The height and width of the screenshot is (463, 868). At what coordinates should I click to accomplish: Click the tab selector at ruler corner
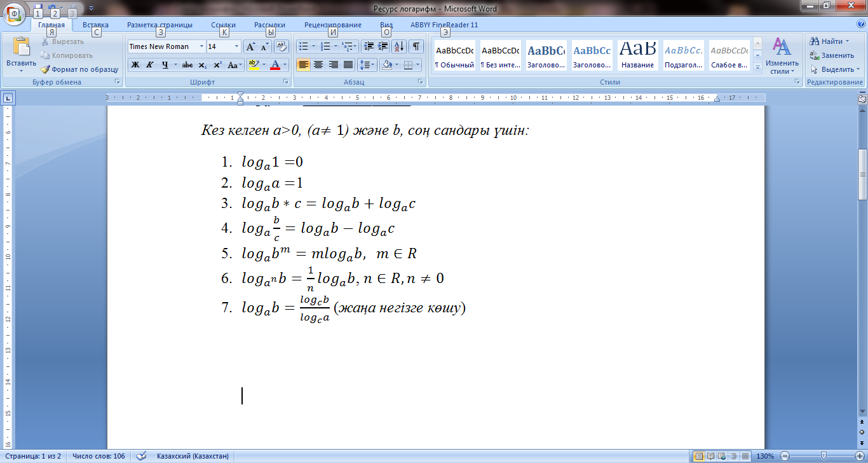[8, 98]
